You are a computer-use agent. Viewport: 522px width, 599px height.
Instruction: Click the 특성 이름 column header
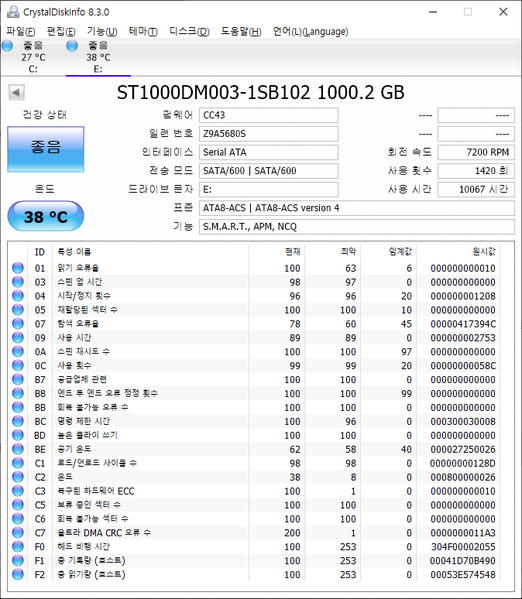tap(151, 252)
